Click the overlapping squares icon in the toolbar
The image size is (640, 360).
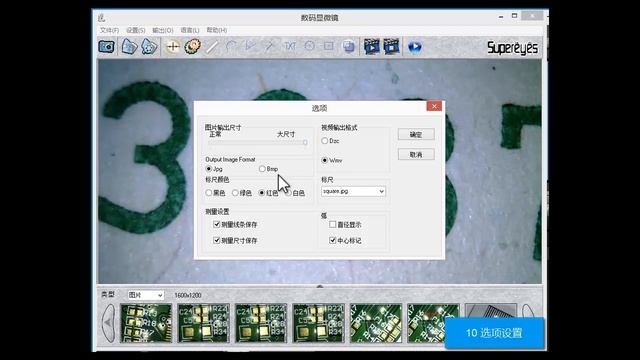point(349,47)
